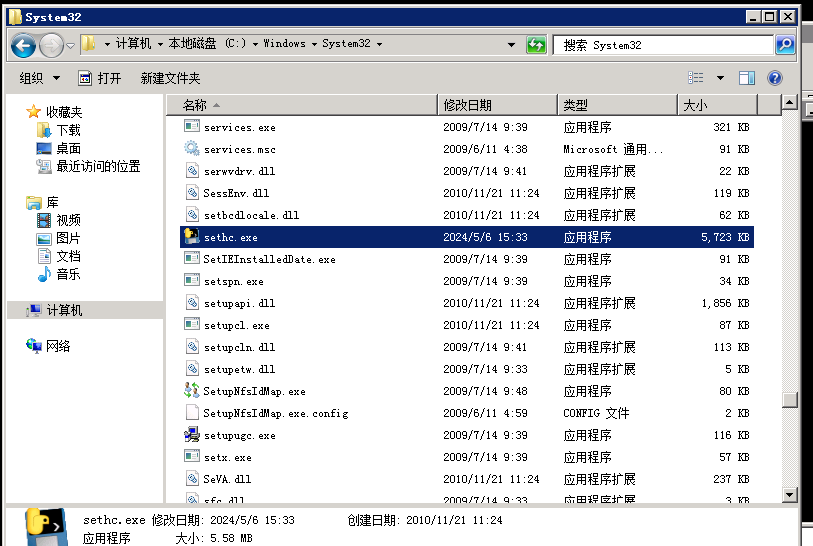Viewport: 813px width, 546px height.
Task: Click the sethc.exe details pane thumbnail
Action: [x=46, y=527]
